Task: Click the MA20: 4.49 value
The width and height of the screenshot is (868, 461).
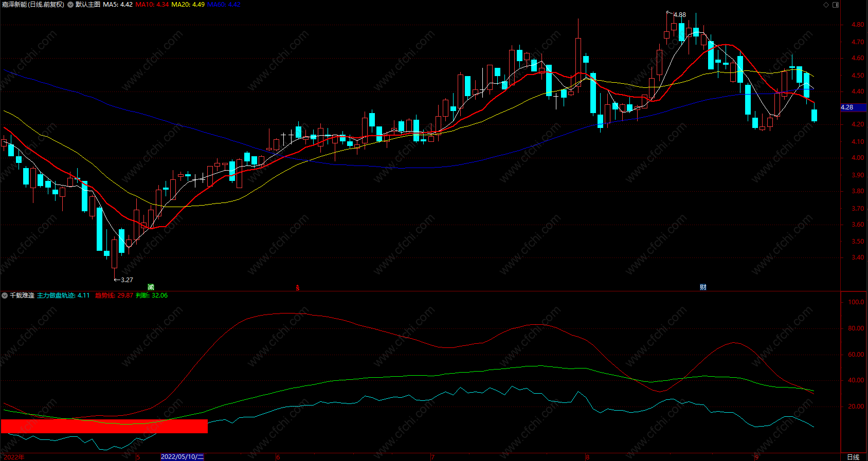Action: pos(188,5)
